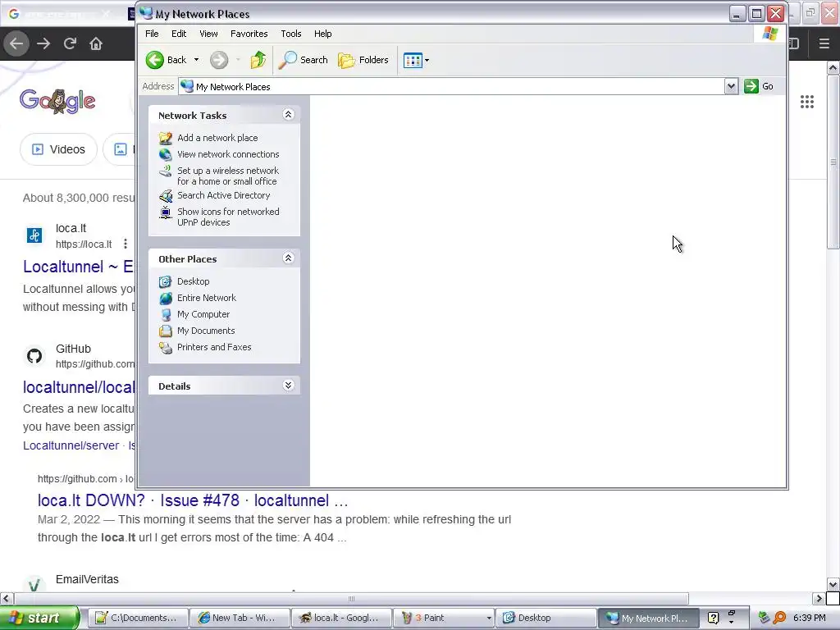840x630 pixels.
Task: Open the Localtunnel search result title
Action: [x=79, y=267]
